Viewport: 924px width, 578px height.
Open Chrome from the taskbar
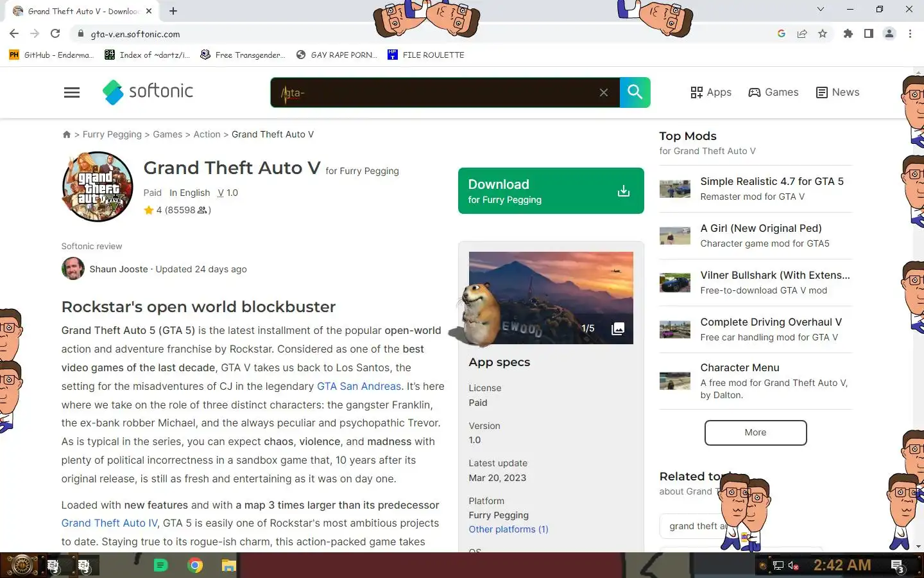click(195, 565)
